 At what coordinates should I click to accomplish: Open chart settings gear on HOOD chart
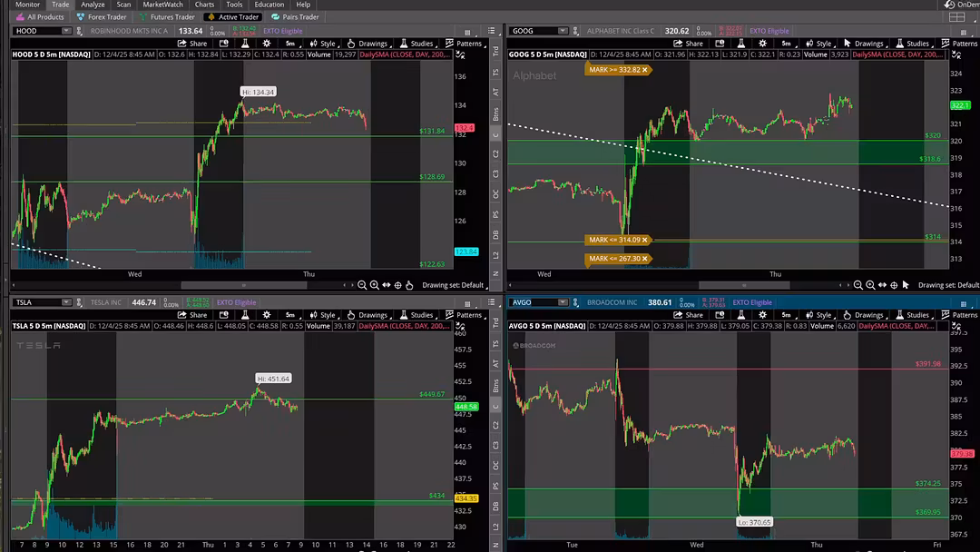pyautogui.click(x=266, y=44)
